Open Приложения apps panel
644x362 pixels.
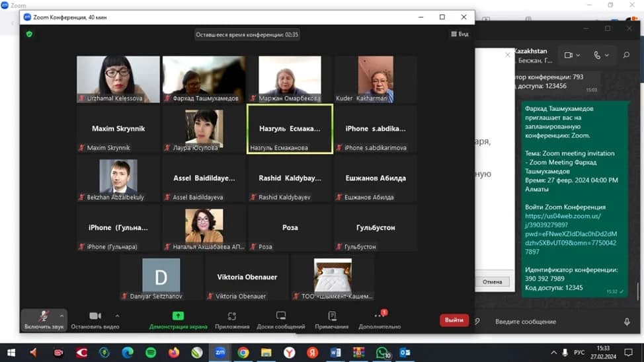click(x=232, y=320)
